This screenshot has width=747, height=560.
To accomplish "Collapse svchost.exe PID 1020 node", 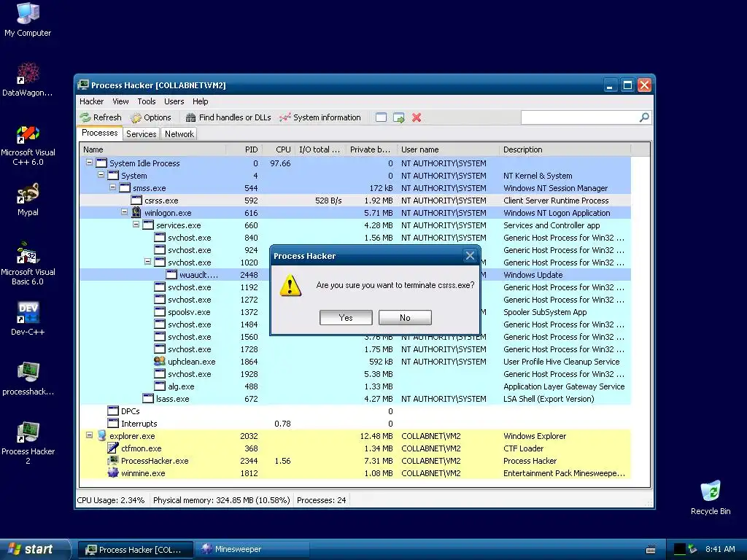I will (147, 262).
